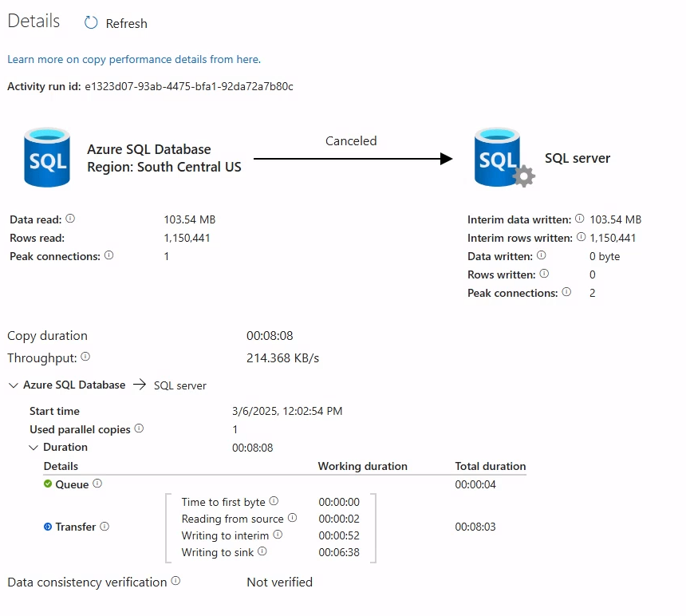
Task: Show info for Writing to interim
Action: pos(278,535)
